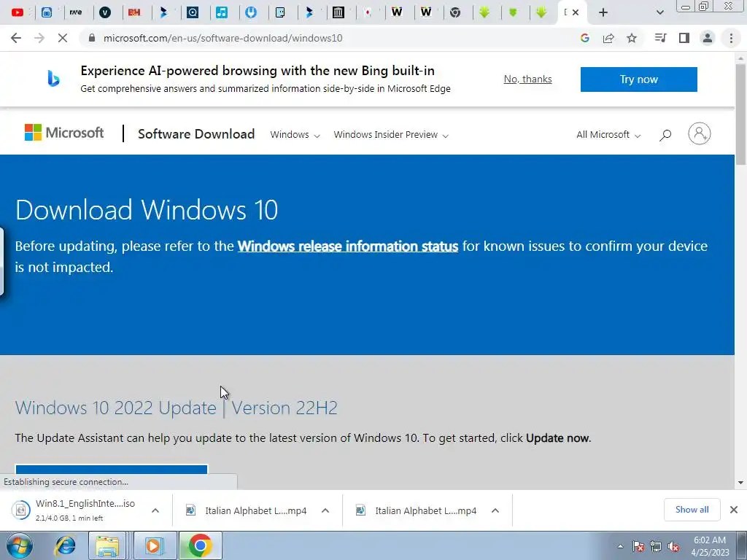Open the network tray icon
The image size is (747, 560).
tap(656, 546)
